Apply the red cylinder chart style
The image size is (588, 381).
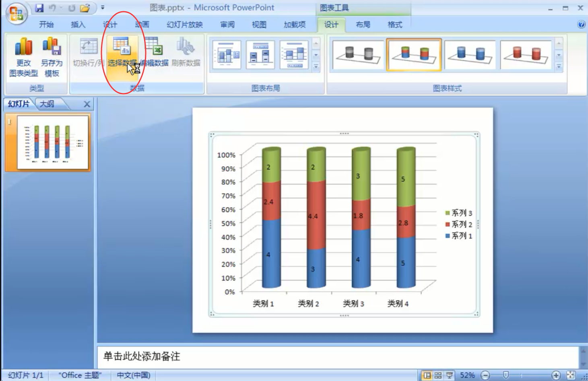[526, 55]
